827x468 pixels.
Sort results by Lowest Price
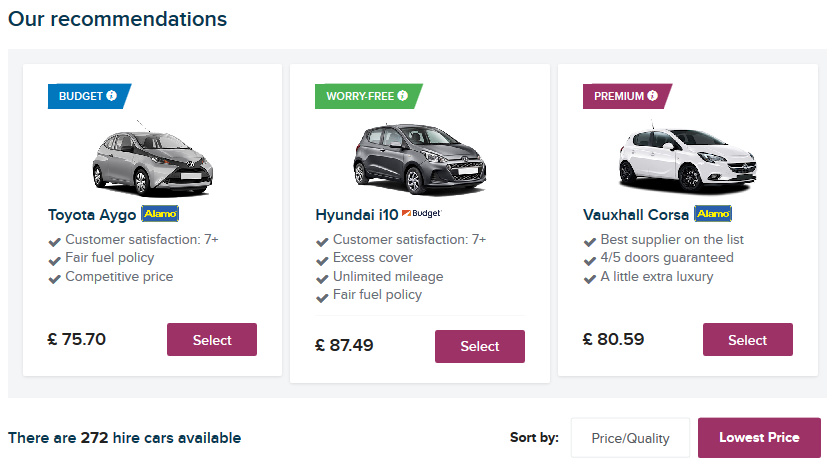tap(759, 438)
